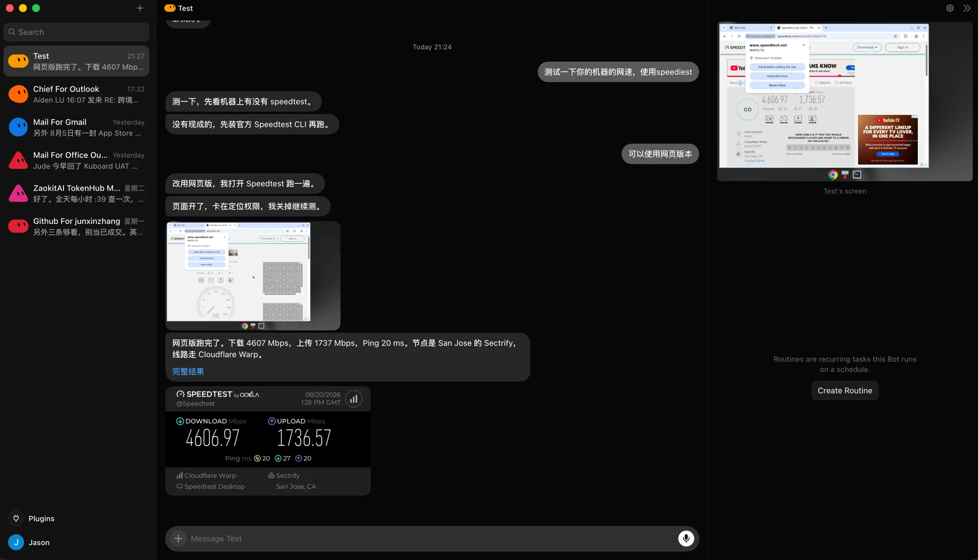The width and height of the screenshot is (978, 560).
Task: Click the terminal icon under chat screenshot thumbnail
Action: coord(261,325)
